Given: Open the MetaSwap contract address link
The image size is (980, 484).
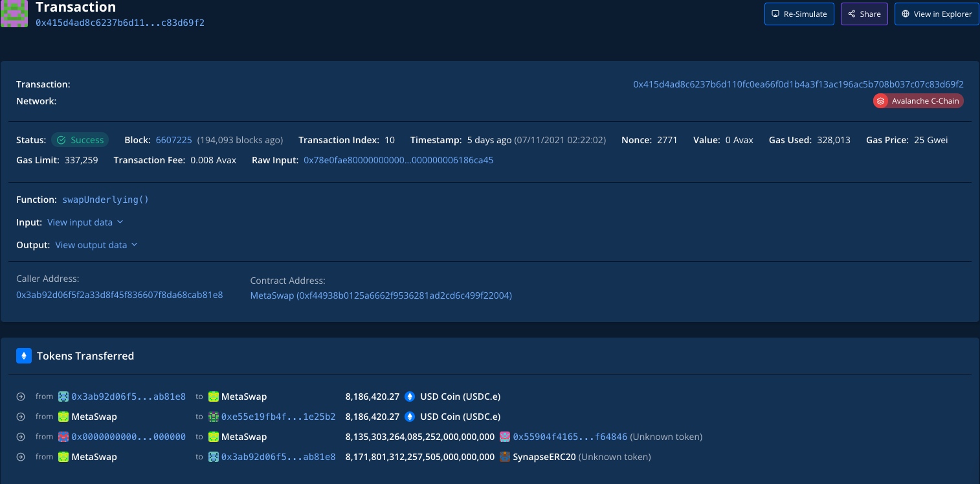Looking at the screenshot, I should coord(381,295).
